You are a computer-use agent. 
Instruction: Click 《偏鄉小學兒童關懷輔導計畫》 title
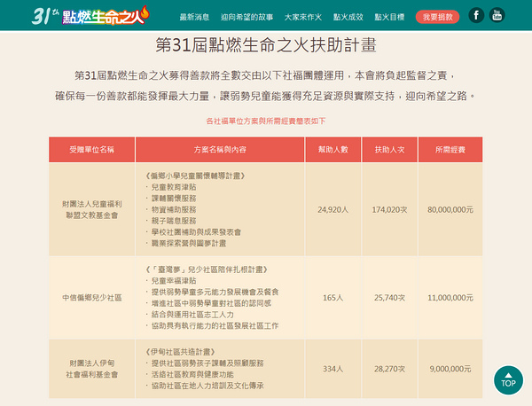click(195, 176)
